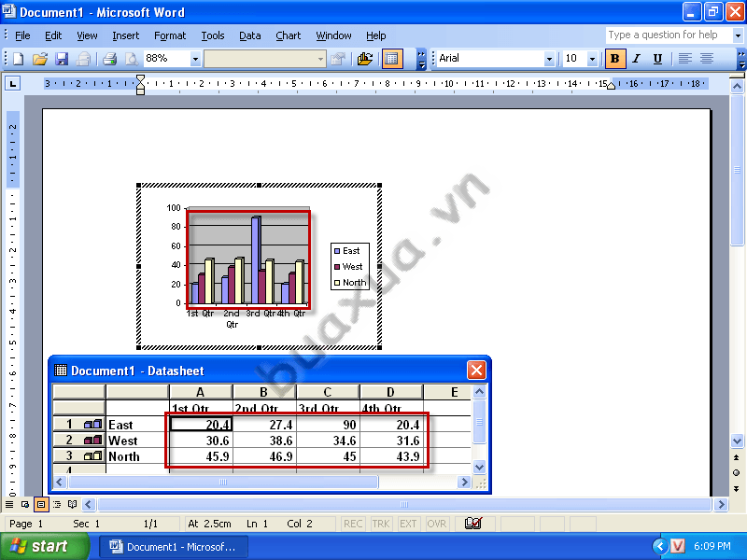Click the East legend entry swatch
747x560 pixels.
[337, 251]
